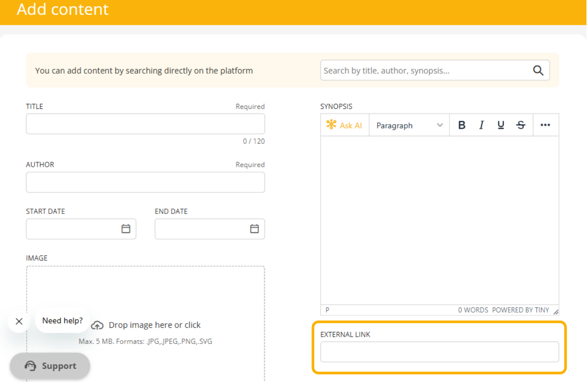This screenshot has height=382, width=588.
Task: Click the Ask AI button
Action: (344, 125)
